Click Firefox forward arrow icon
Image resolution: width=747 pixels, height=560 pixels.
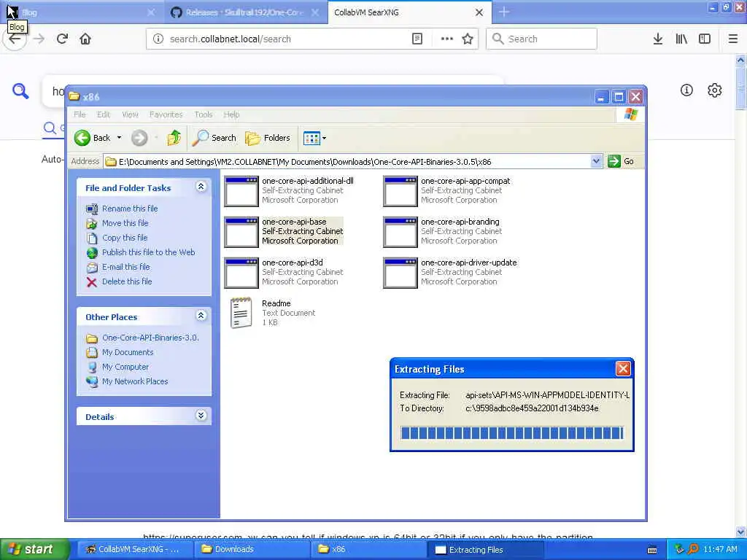click(39, 39)
